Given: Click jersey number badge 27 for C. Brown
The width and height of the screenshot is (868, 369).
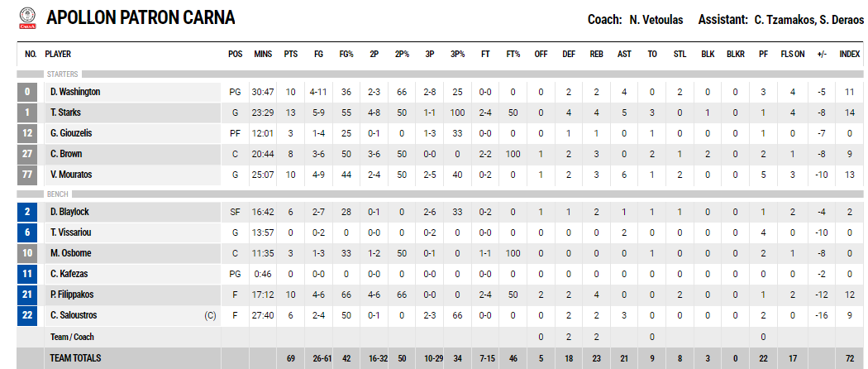Looking at the screenshot, I should [27, 154].
